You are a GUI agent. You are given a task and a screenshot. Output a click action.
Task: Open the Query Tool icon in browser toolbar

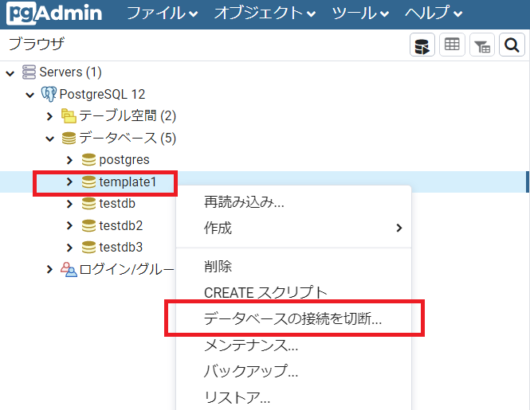click(x=422, y=45)
